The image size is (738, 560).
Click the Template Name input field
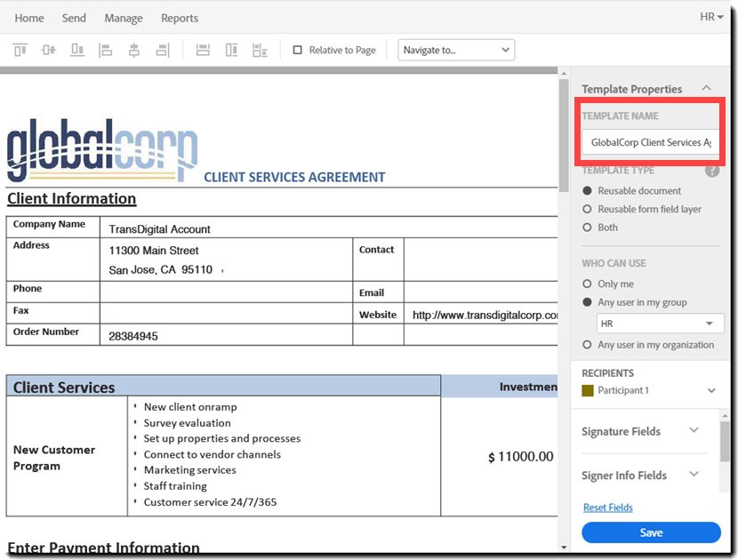tap(651, 142)
